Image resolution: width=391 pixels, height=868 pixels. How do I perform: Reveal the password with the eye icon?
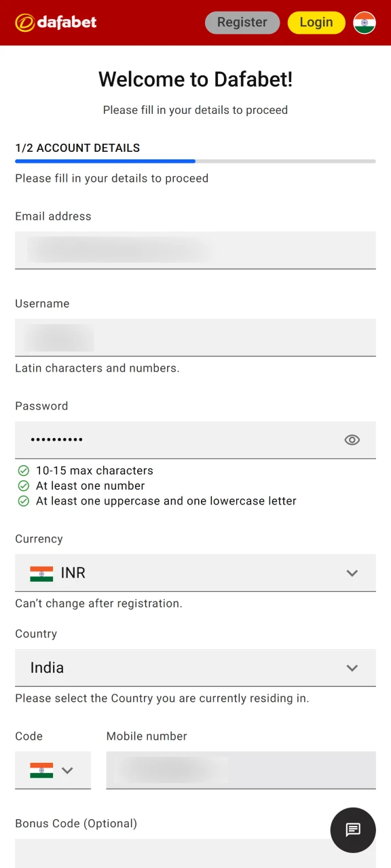352,439
